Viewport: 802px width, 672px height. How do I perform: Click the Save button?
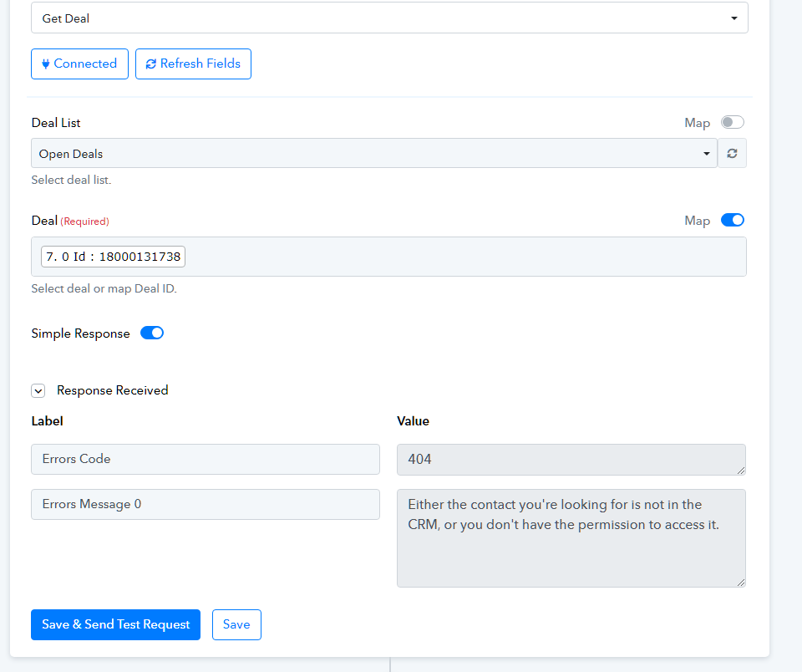tap(236, 624)
